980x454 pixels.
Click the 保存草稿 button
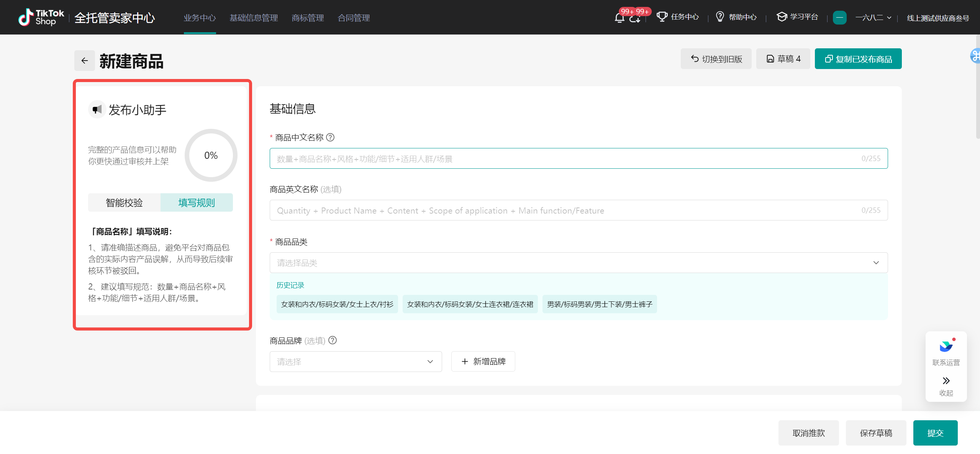tap(876, 433)
